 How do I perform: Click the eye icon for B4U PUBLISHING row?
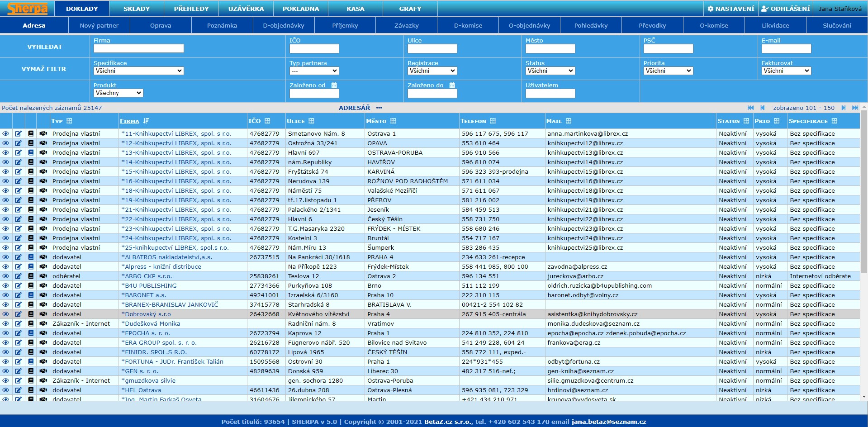[x=6, y=286]
